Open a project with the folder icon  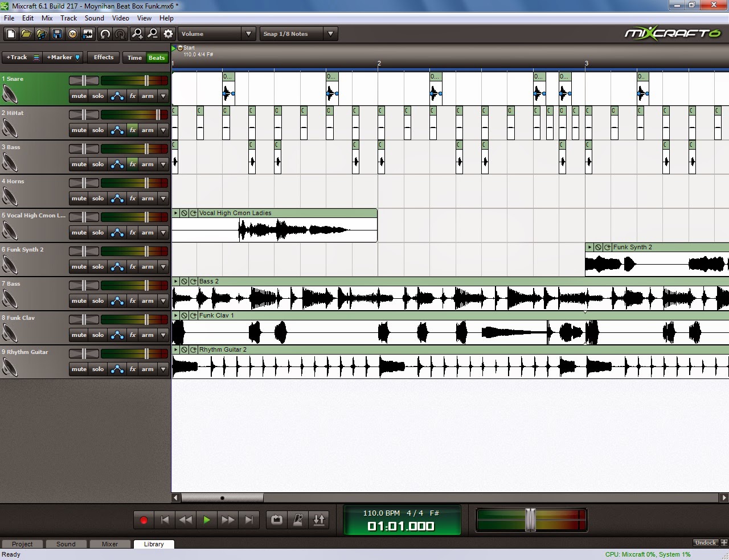26,34
